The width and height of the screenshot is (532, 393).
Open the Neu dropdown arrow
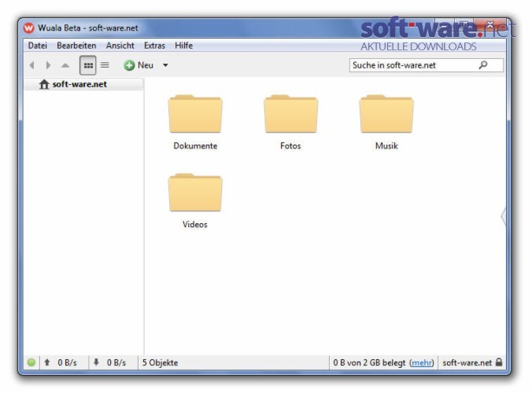point(165,65)
